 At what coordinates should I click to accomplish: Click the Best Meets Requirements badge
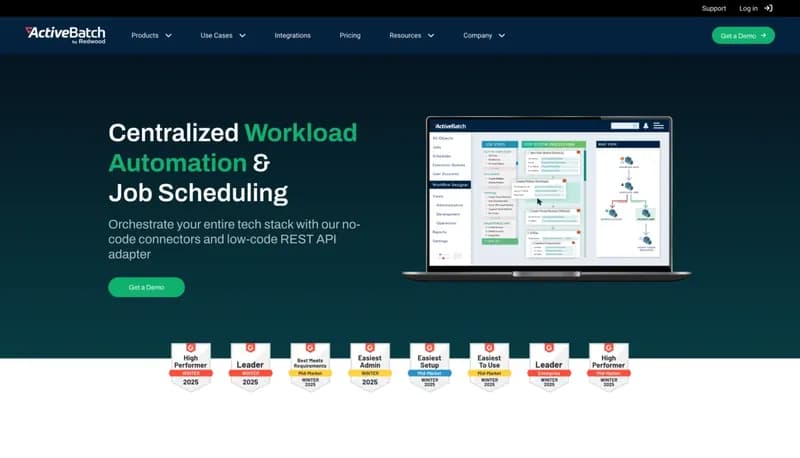click(x=310, y=367)
